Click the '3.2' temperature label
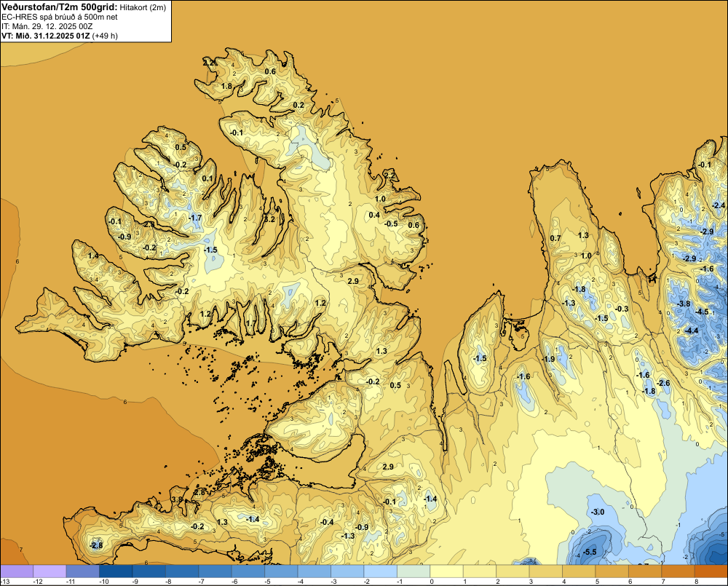Image resolution: width=728 pixels, height=586 pixels. point(269,220)
